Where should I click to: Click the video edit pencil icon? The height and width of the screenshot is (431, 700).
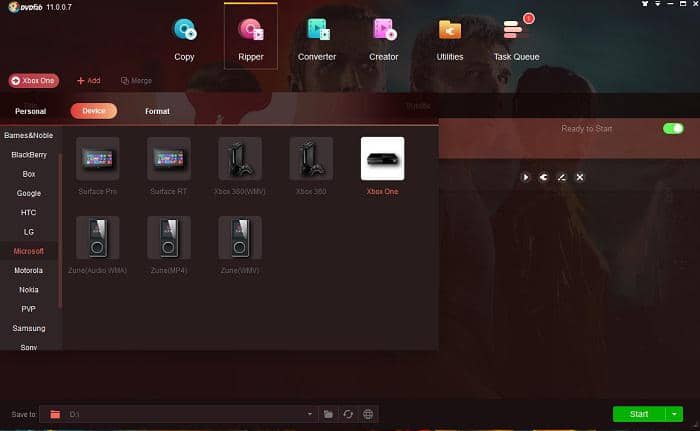click(x=562, y=177)
